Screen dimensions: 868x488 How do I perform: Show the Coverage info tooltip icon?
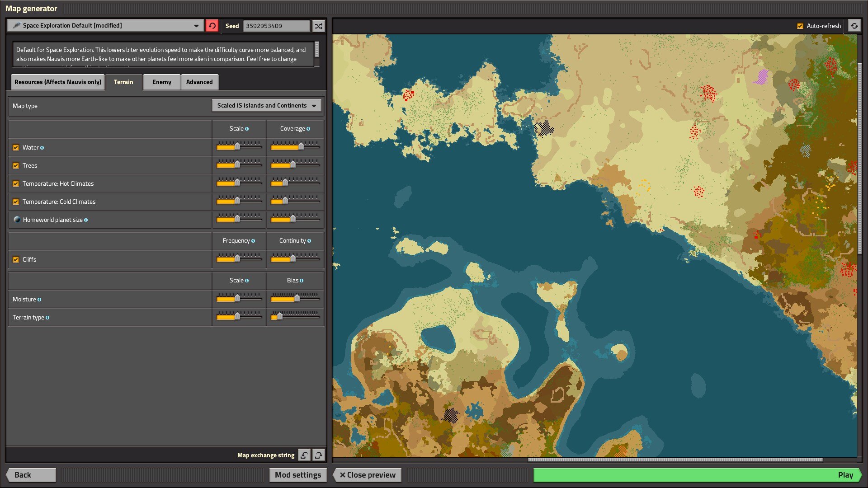(308, 129)
